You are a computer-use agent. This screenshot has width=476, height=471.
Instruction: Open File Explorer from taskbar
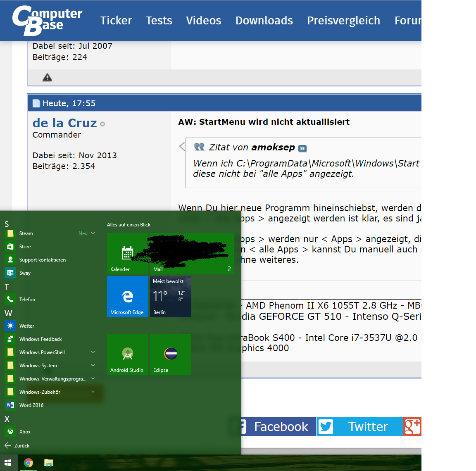tap(49, 463)
